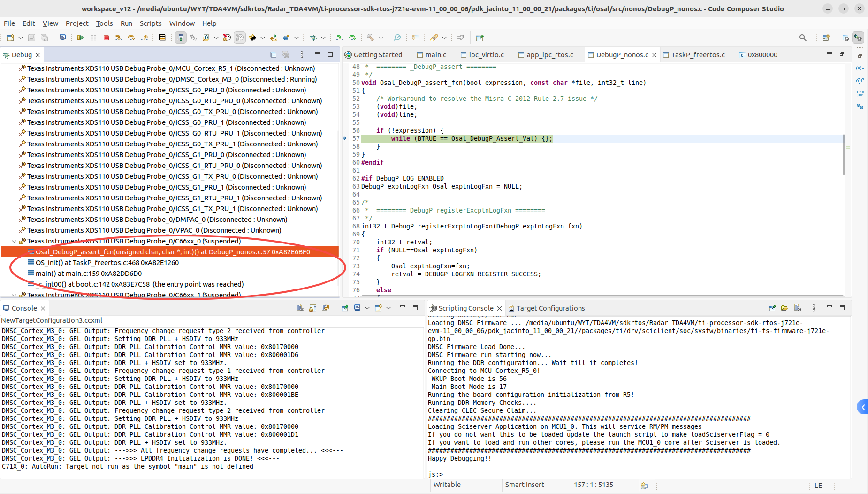
Task: Toggle the third Console toolbar option icon
Action: pyautogui.click(x=326, y=308)
